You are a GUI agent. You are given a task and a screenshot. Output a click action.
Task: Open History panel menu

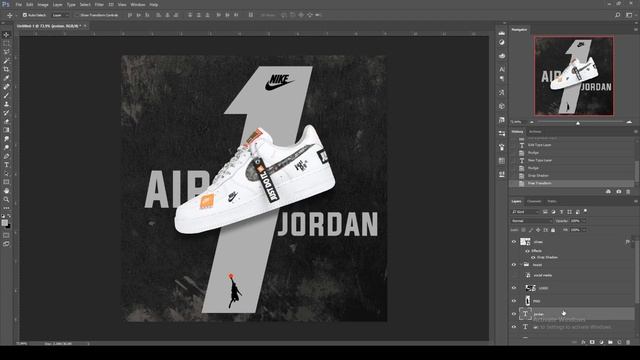(x=636, y=131)
